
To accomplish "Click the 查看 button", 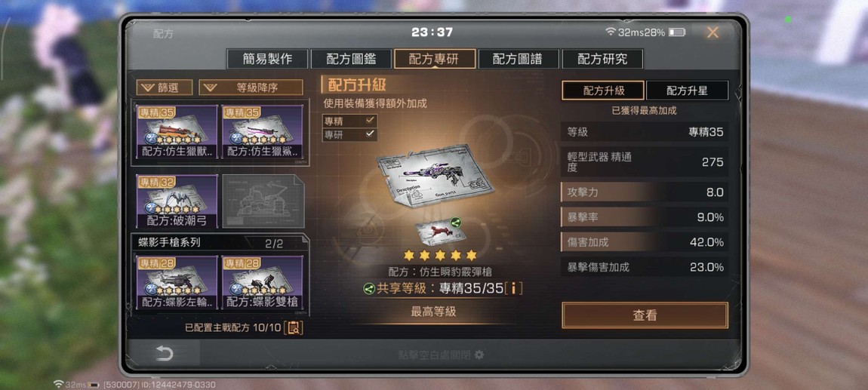I will pos(645,315).
